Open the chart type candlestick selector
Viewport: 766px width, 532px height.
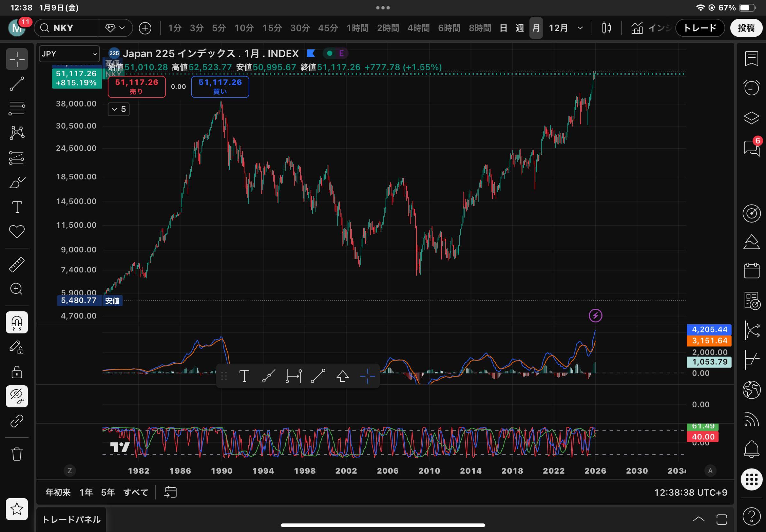pos(606,28)
